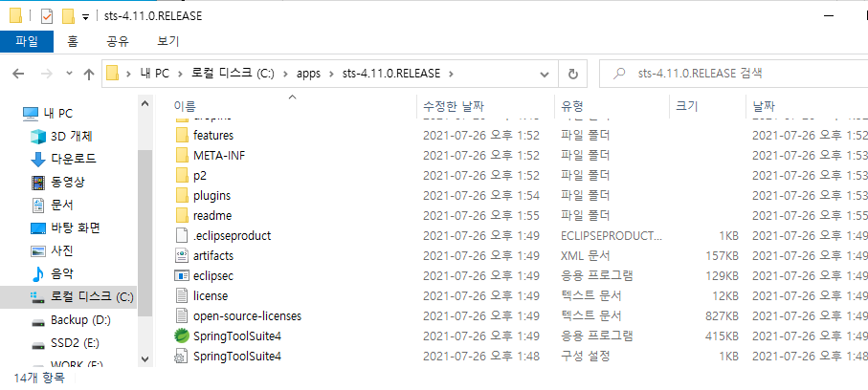Select the plugins folder icon

point(182,196)
